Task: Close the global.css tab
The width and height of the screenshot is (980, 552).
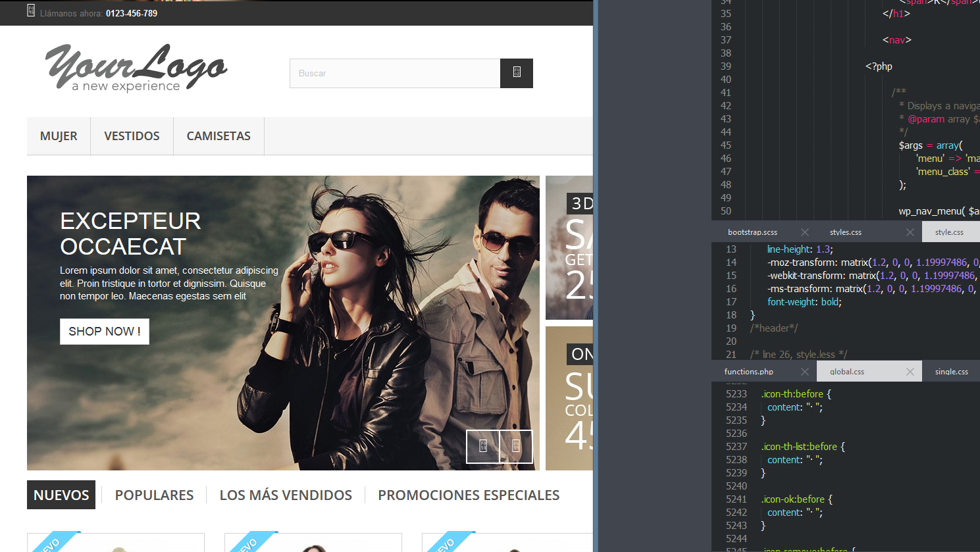Action: point(910,372)
